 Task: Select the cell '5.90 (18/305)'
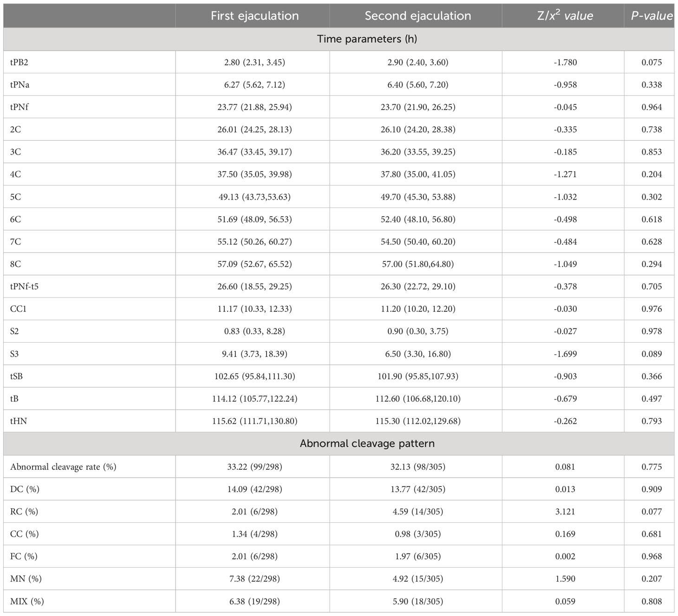[417, 602]
